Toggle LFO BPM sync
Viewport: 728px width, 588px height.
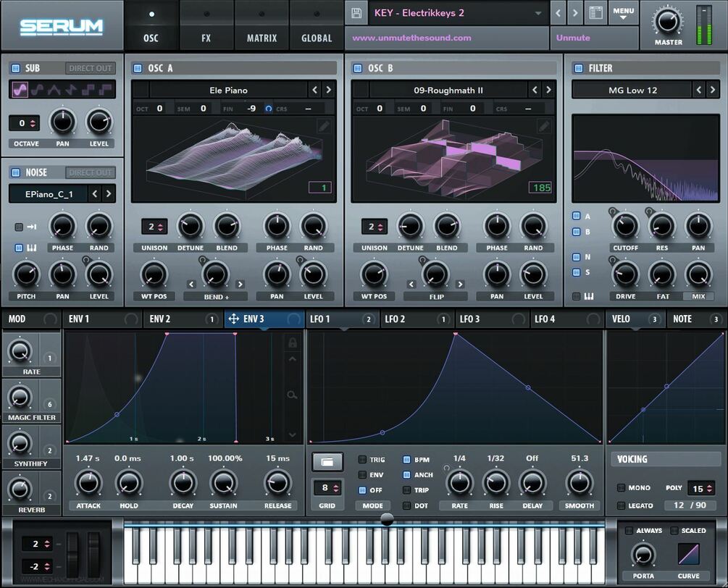pos(406,459)
